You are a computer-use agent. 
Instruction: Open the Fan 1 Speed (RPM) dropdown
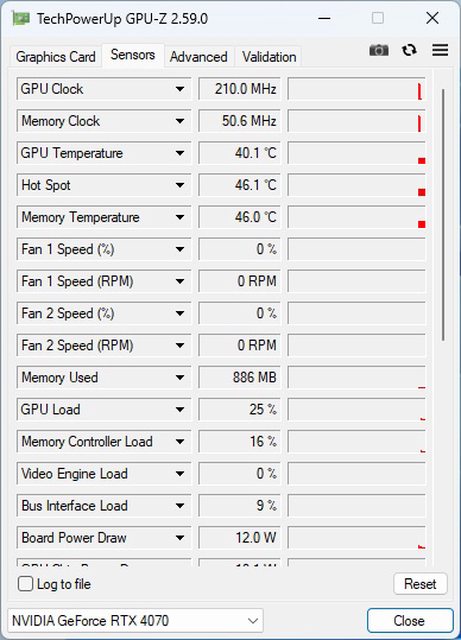coord(180,281)
